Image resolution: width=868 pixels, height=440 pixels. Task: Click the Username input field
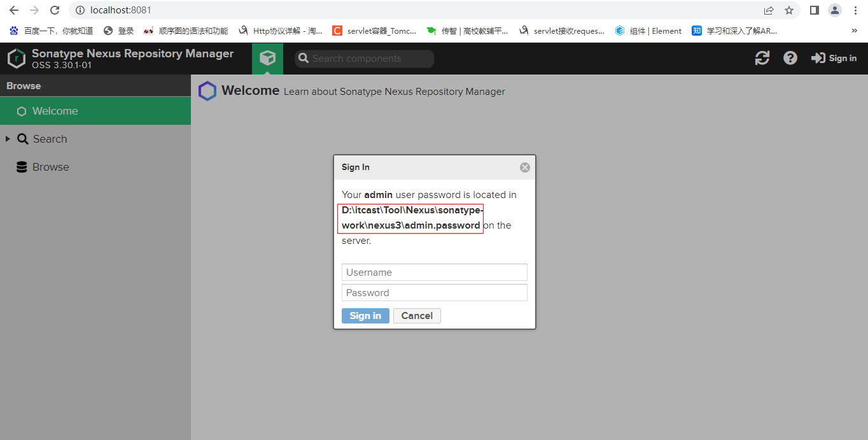pyautogui.click(x=434, y=273)
